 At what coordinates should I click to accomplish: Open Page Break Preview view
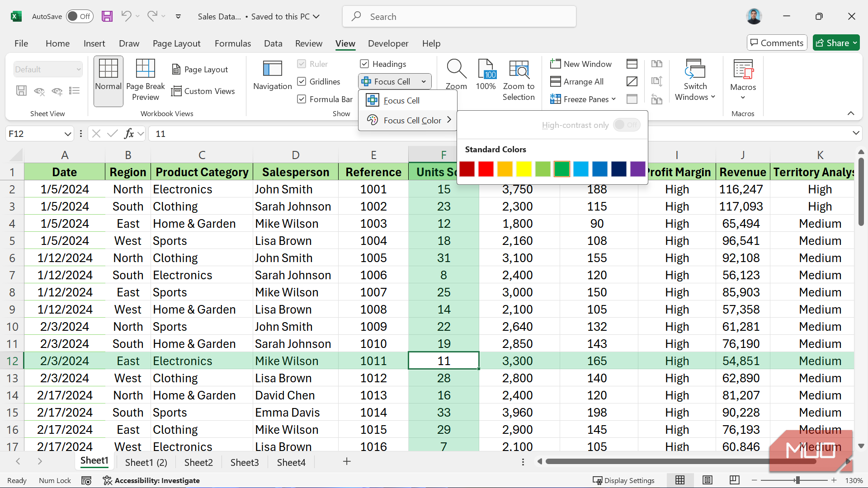click(146, 80)
